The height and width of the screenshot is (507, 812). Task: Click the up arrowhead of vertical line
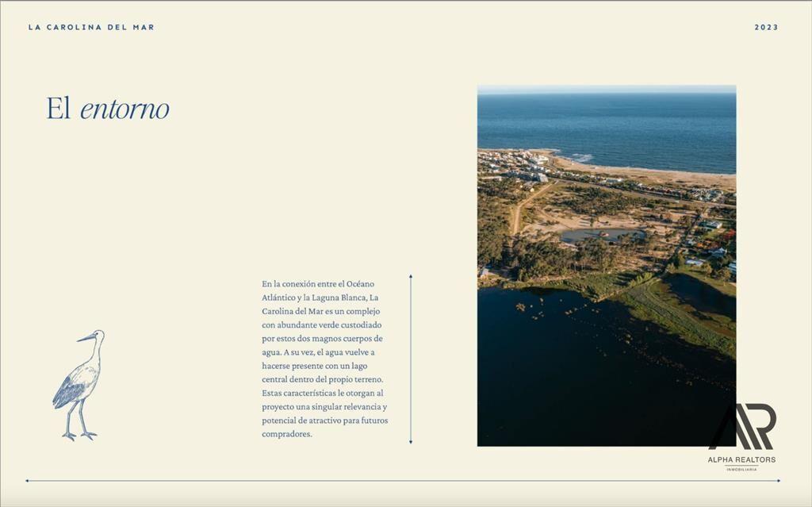coord(411,277)
